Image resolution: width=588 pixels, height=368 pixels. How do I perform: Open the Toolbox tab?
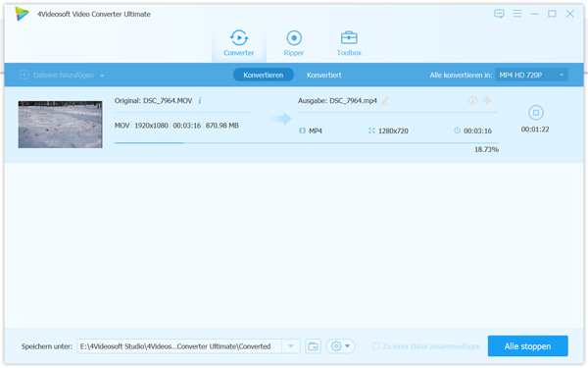pyautogui.click(x=349, y=43)
